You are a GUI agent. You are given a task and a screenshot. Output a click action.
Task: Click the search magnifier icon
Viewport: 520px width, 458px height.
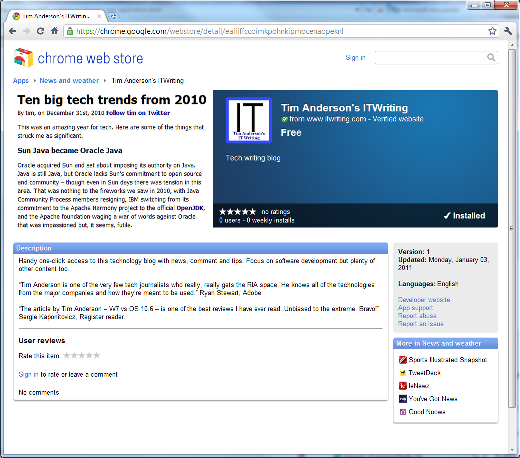(x=491, y=57)
